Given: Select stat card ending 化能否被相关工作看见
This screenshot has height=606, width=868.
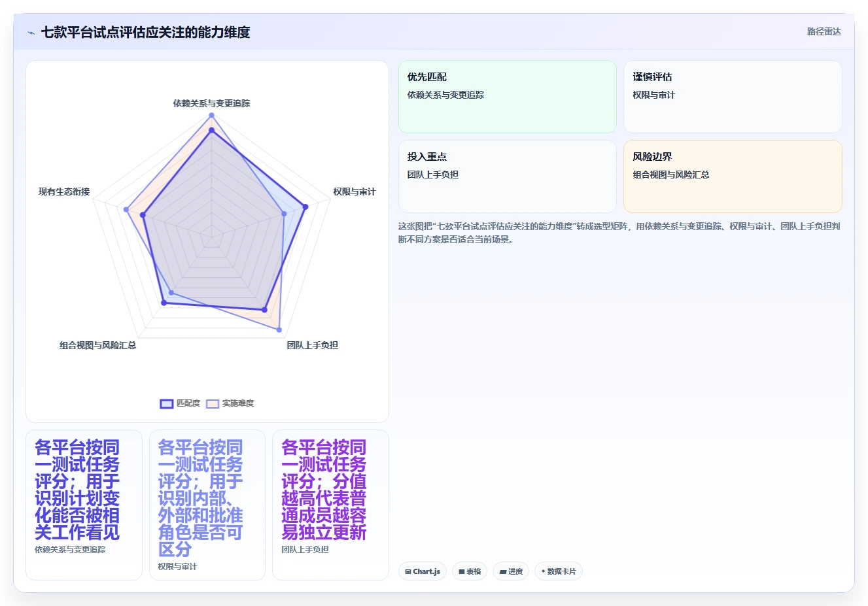Looking at the screenshot, I should [x=84, y=505].
